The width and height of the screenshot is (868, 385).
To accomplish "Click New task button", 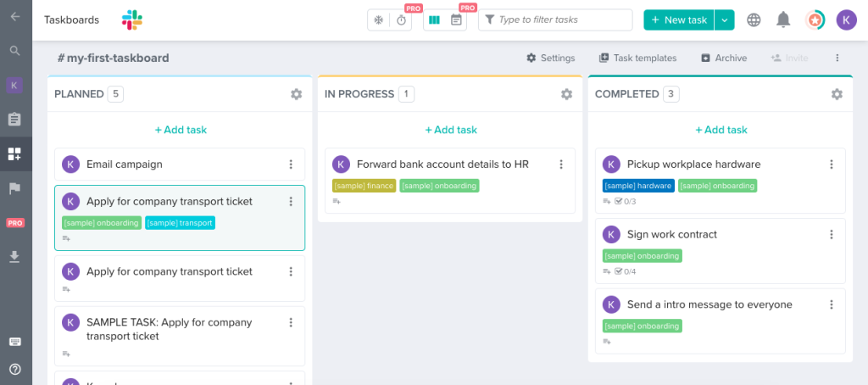I will coord(679,20).
